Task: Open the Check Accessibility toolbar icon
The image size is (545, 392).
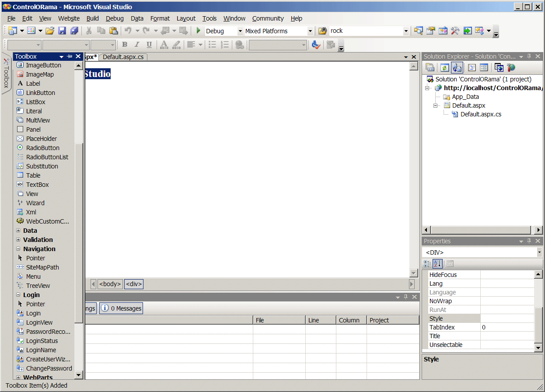Action: 316,45
